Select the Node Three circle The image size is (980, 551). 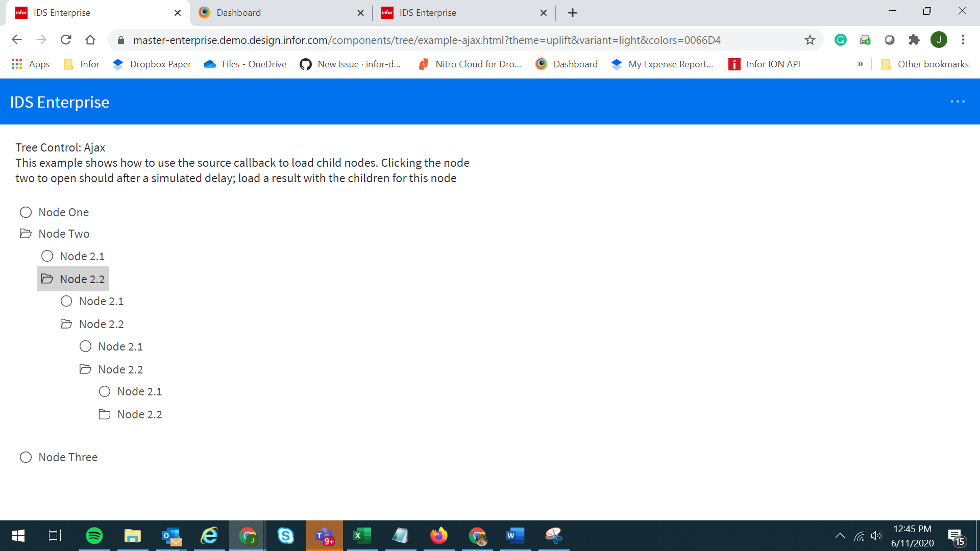click(26, 457)
